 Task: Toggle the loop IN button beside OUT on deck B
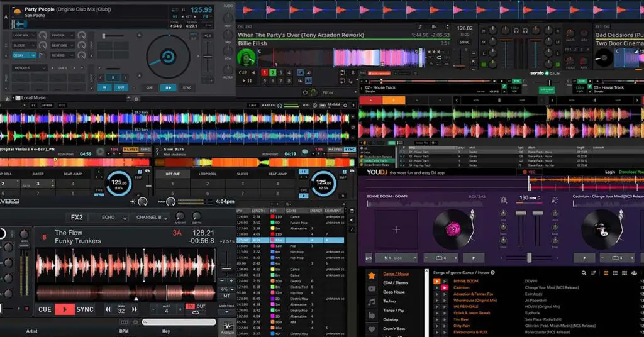coord(190,306)
